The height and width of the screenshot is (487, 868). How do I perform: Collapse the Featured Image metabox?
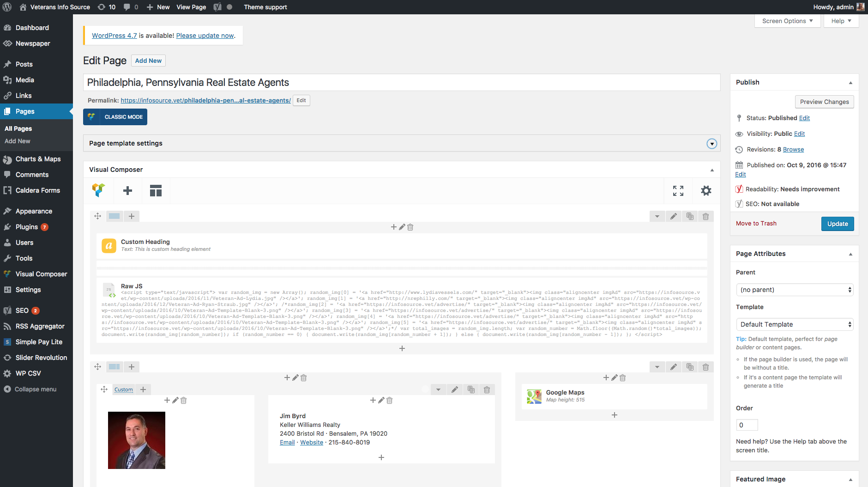[x=850, y=480]
